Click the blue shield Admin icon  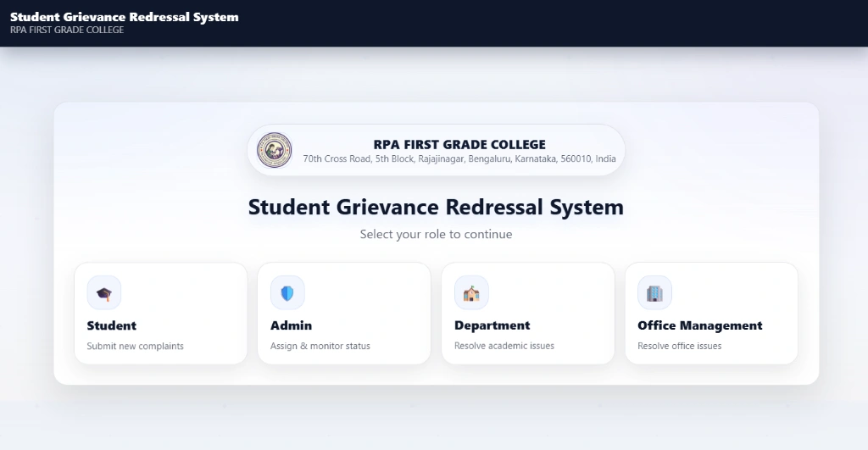pyautogui.click(x=287, y=293)
